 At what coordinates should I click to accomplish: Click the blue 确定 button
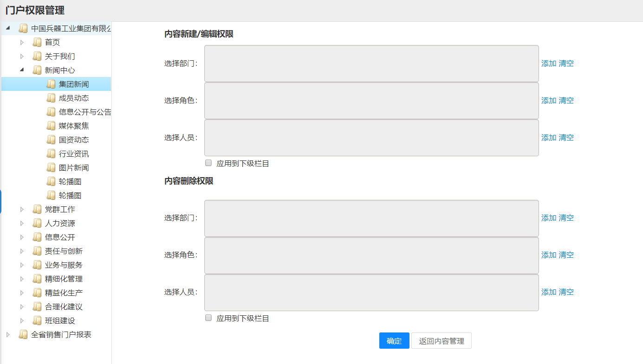click(x=394, y=341)
